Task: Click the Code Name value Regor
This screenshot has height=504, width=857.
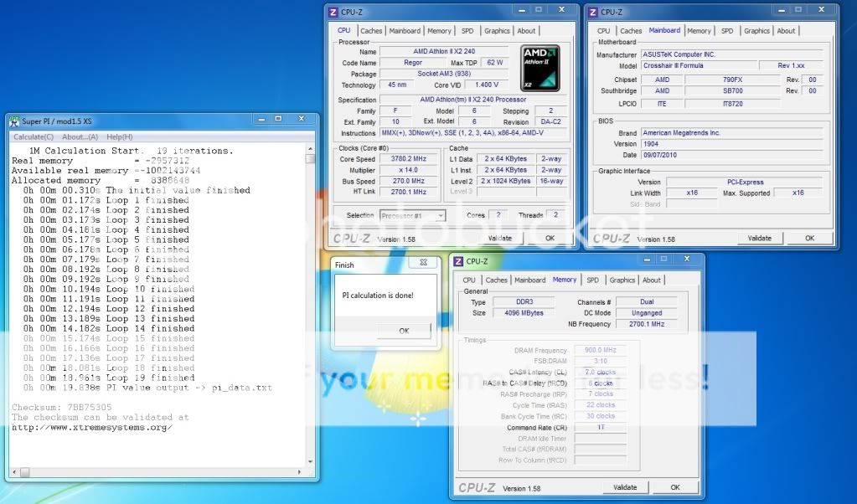Action: click(413, 63)
